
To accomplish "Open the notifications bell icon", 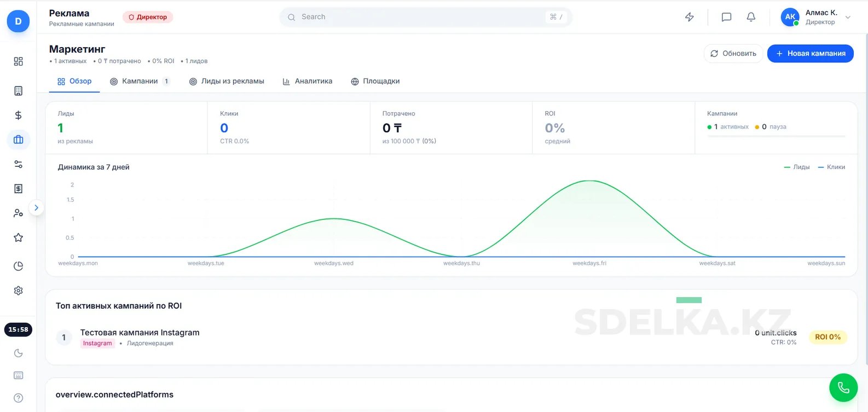I will (x=751, y=17).
